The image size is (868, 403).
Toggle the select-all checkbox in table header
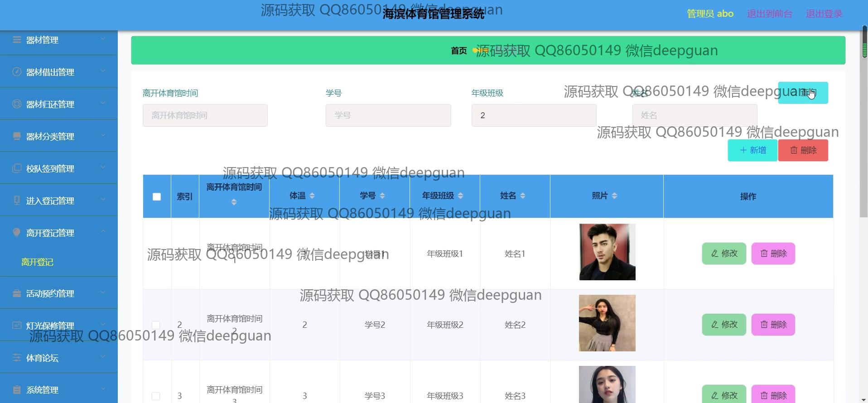pos(157,197)
